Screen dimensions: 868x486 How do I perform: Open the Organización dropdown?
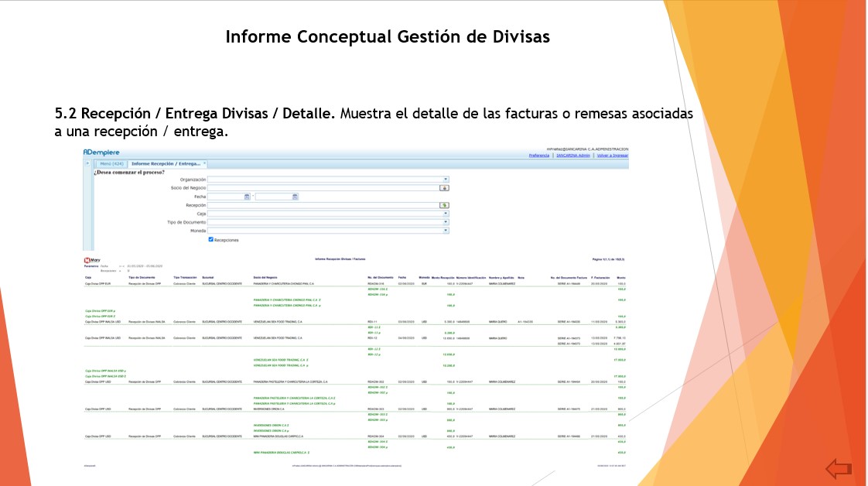coord(446,180)
